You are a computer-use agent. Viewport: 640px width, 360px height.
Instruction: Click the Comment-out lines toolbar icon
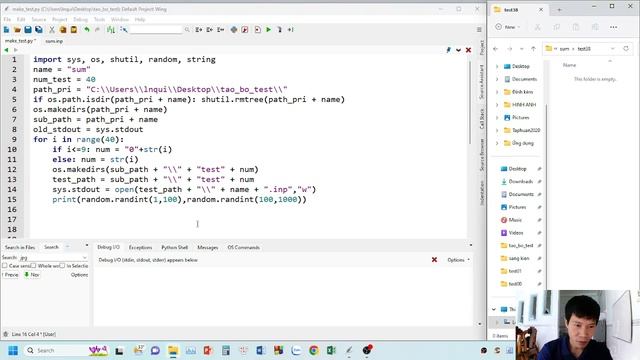click(220, 29)
